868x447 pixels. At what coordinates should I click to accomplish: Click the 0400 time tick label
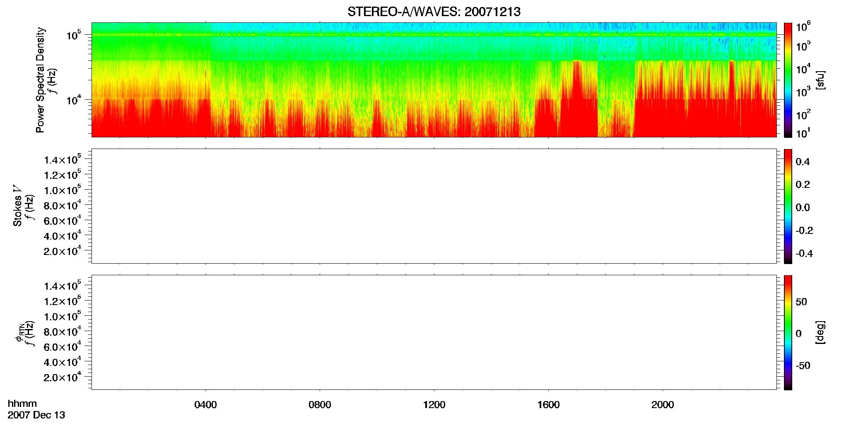coord(205,405)
